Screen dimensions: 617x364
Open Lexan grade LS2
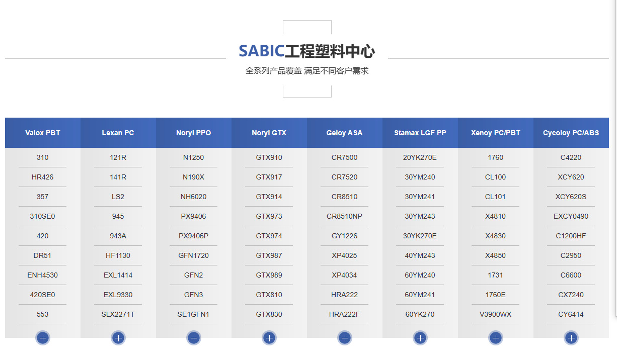[x=118, y=197]
